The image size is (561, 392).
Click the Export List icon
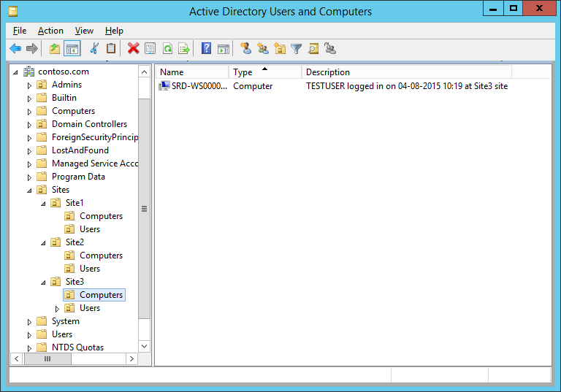click(184, 48)
